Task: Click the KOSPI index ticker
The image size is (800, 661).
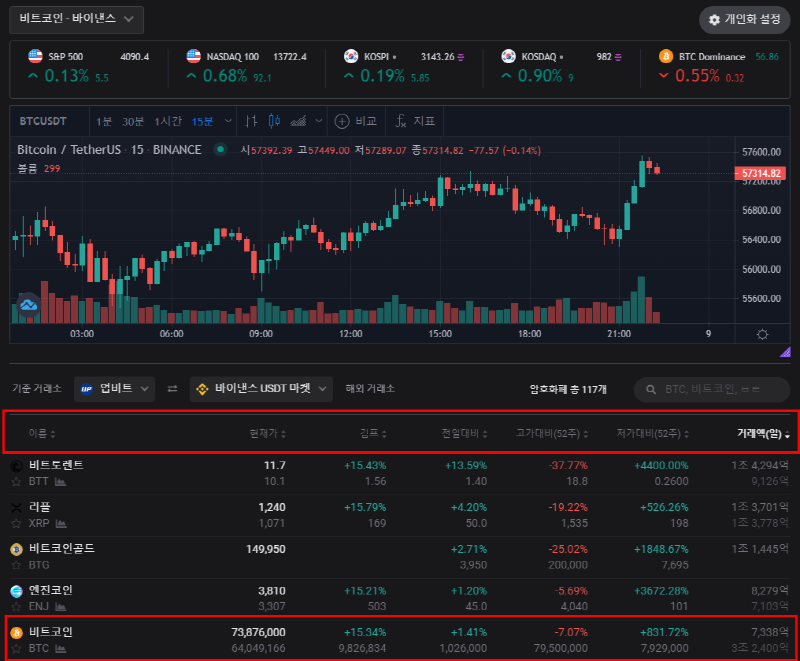Action: (x=404, y=68)
